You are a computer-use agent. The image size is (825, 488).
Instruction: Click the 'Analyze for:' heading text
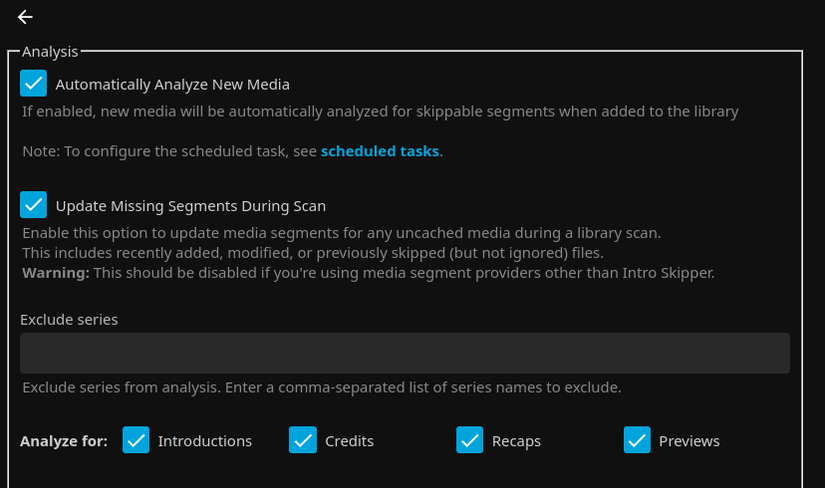click(x=64, y=441)
